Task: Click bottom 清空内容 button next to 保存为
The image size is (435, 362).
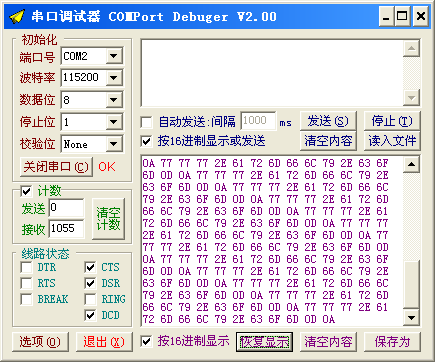Action: coord(328,342)
